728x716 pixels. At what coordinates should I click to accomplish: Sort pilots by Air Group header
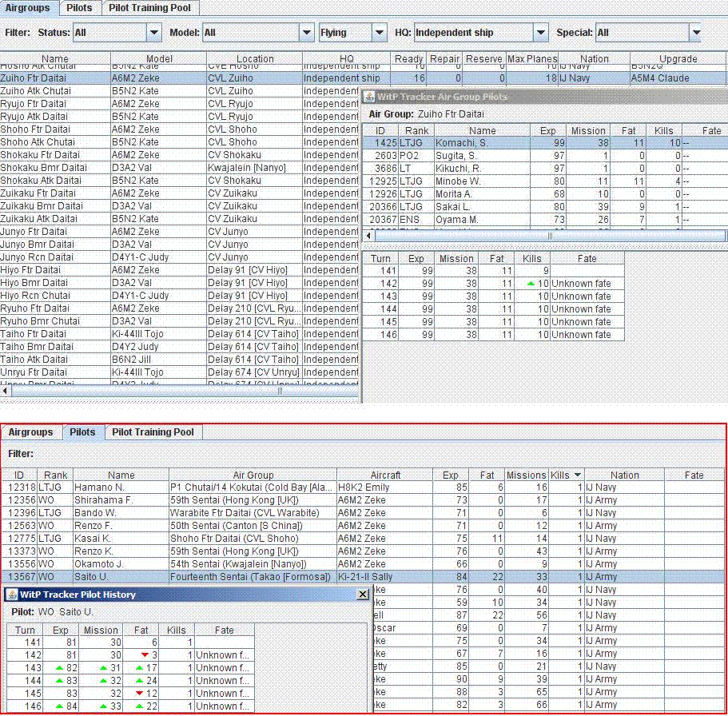tap(253, 475)
